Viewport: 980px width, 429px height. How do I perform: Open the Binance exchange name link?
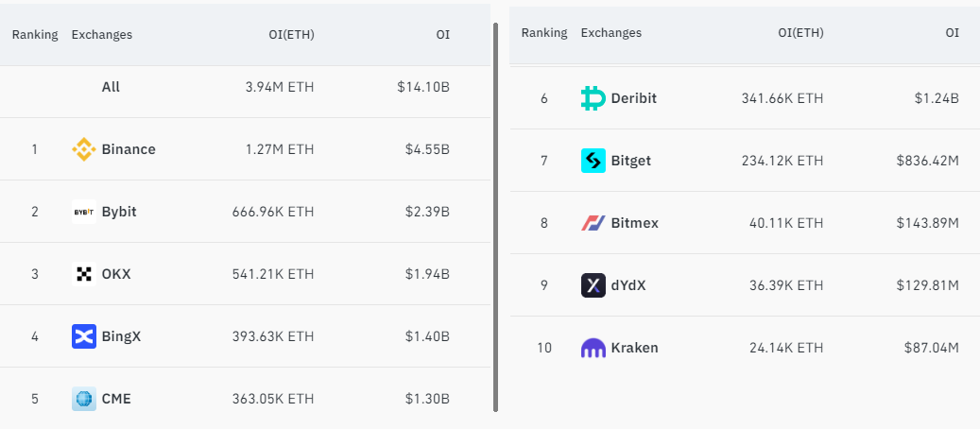129,149
